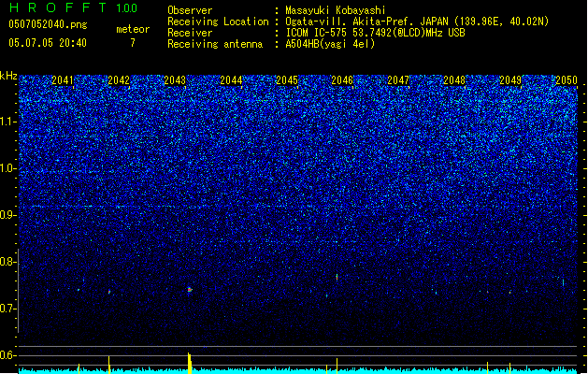Click the 0.6 kHz frequency label
The height and width of the screenshot is (374, 588).
[x=8, y=355]
